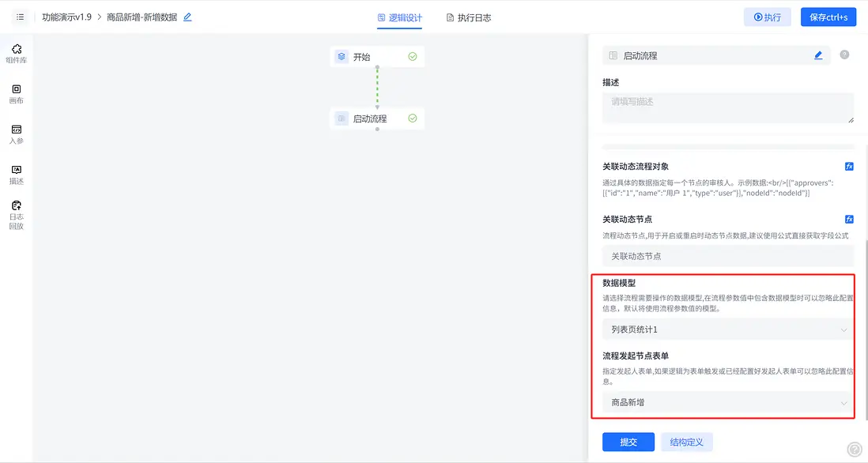Expand the 关联动态节点 selector field
Image resolution: width=868 pixels, height=463 pixels.
tap(726, 256)
